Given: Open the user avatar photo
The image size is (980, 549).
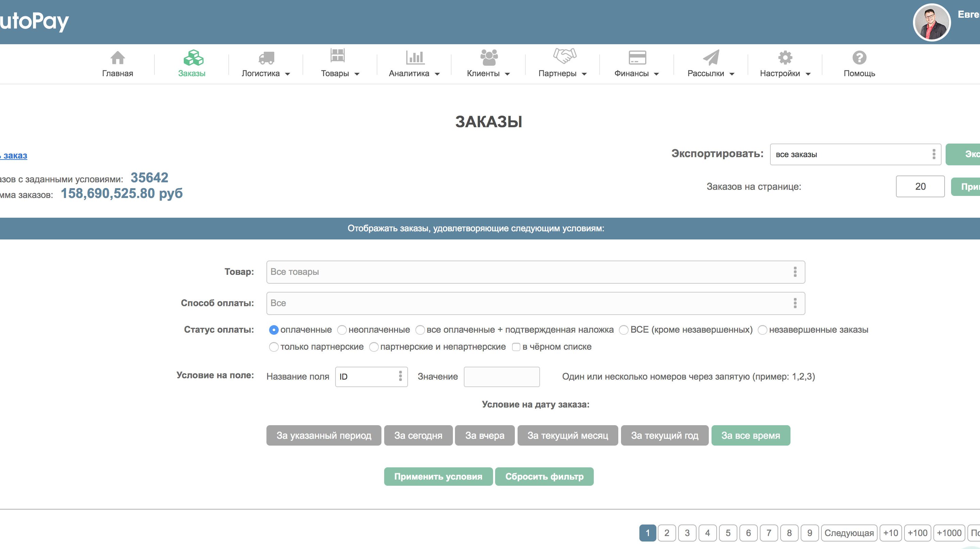Looking at the screenshot, I should click(x=932, y=22).
